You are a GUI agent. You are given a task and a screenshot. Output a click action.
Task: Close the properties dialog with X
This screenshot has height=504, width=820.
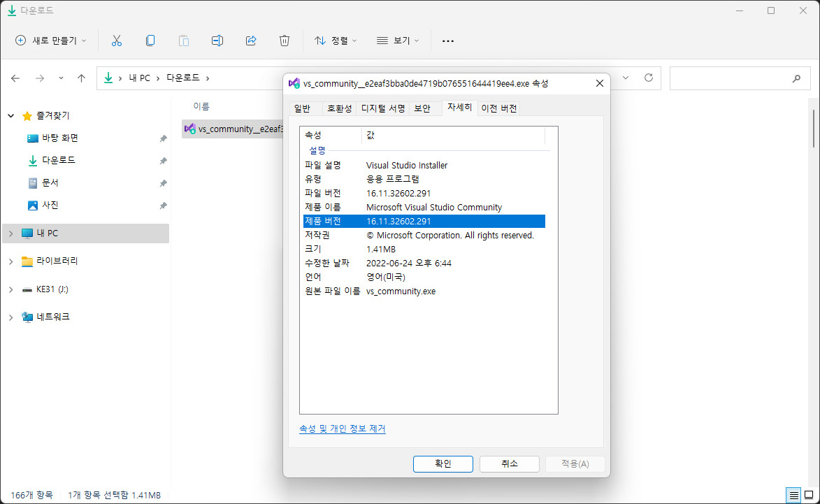point(599,83)
